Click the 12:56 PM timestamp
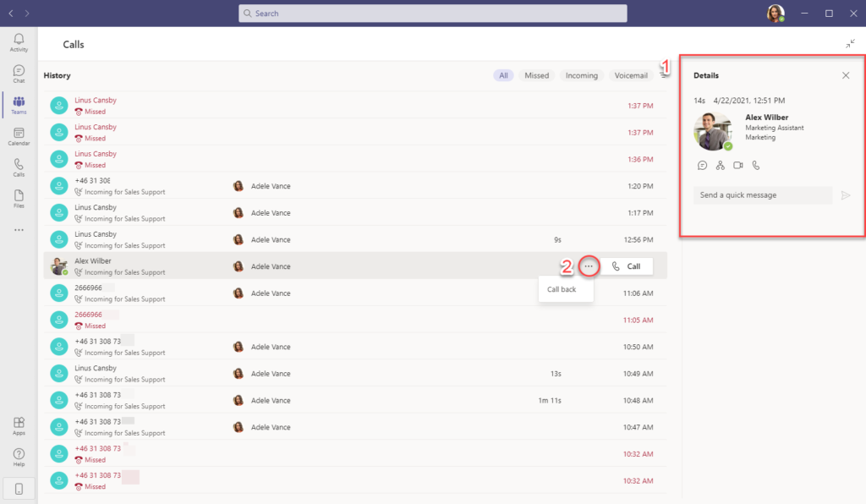866x504 pixels. [x=639, y=239]
